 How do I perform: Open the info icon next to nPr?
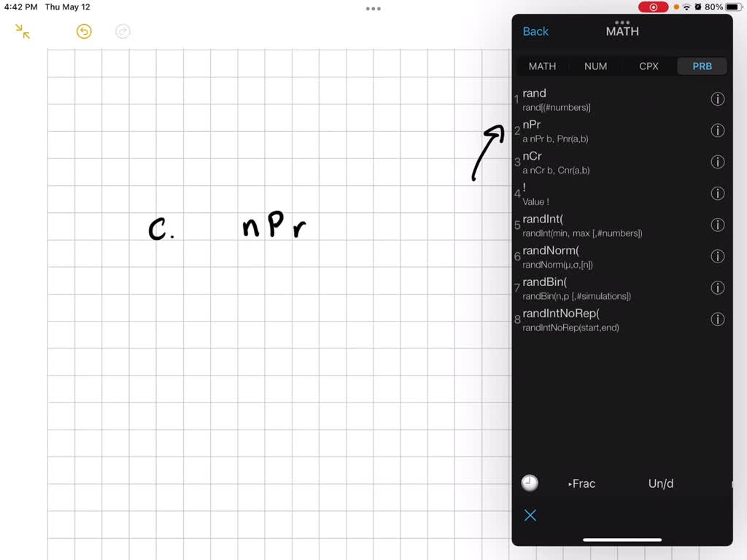(717, 131)
